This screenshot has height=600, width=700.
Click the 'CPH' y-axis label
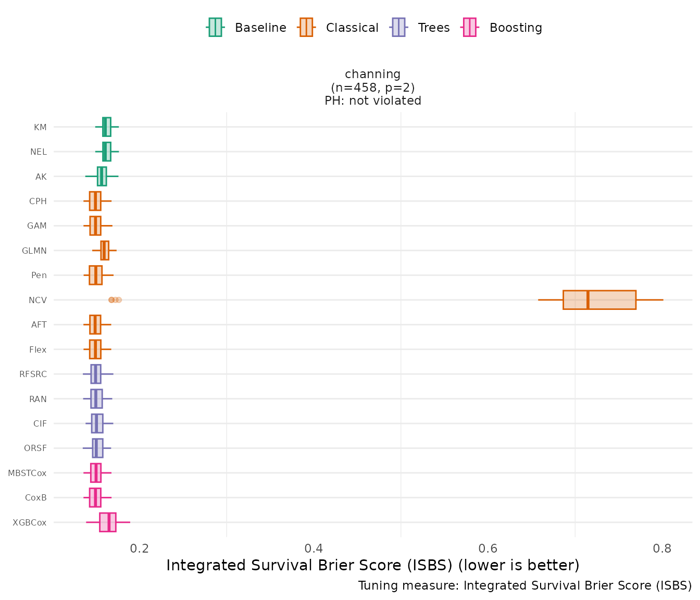38,202
